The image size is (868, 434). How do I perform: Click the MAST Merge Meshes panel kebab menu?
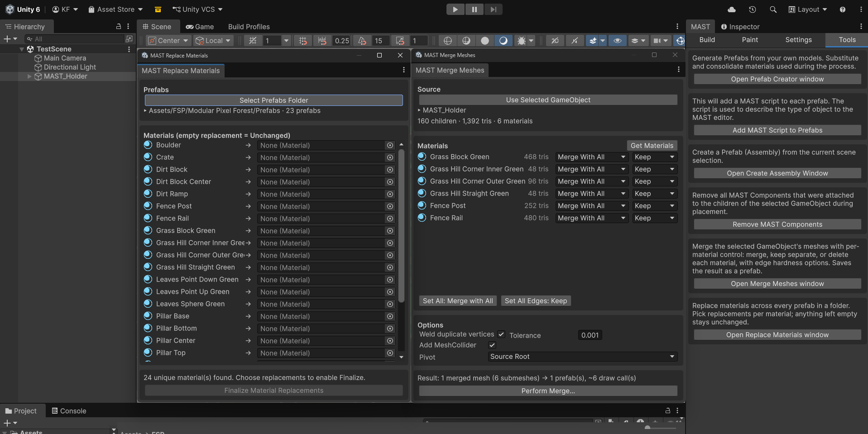[x=678, y=70]
